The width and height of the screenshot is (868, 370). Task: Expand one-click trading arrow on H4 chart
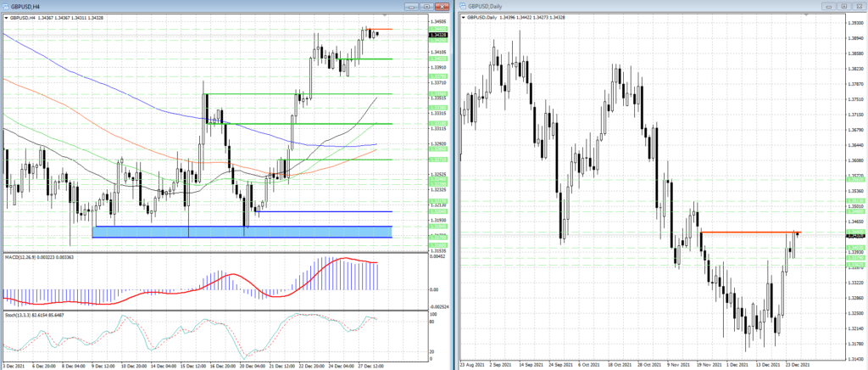[x=5, y=18]
